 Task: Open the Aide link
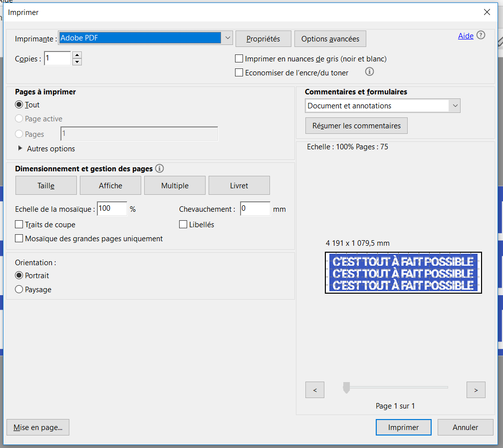point(466,36)
